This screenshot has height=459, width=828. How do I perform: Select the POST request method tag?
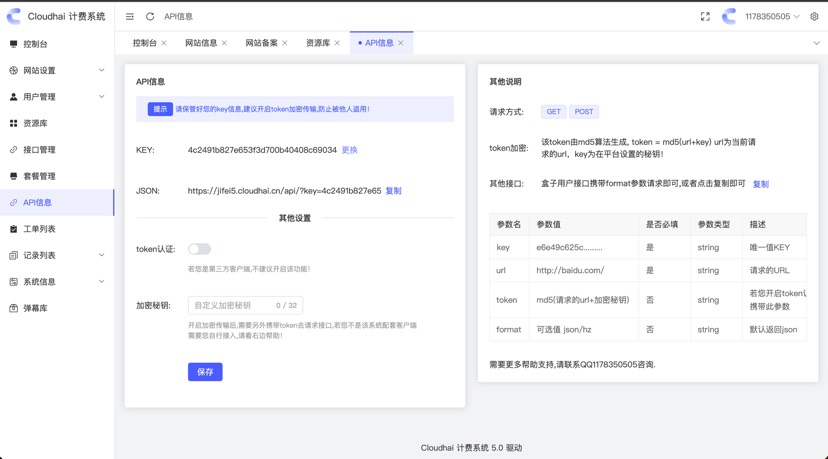tap(584, 112)
